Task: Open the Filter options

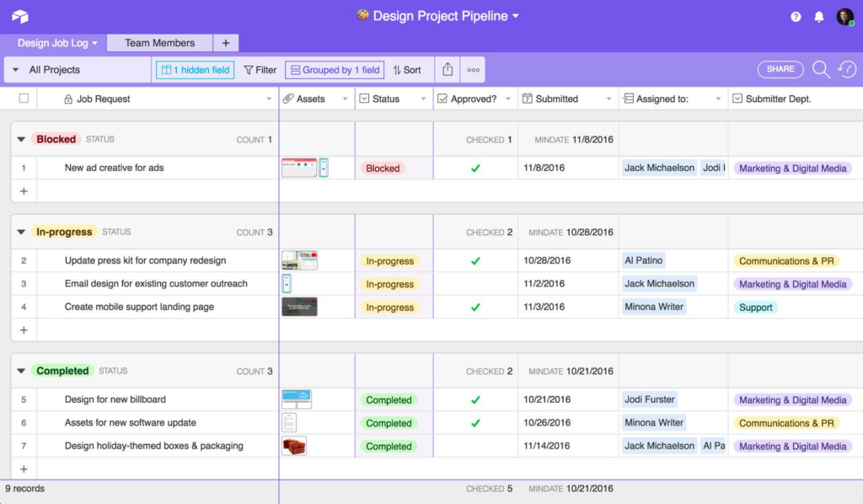Action: [x=260, y=70]
